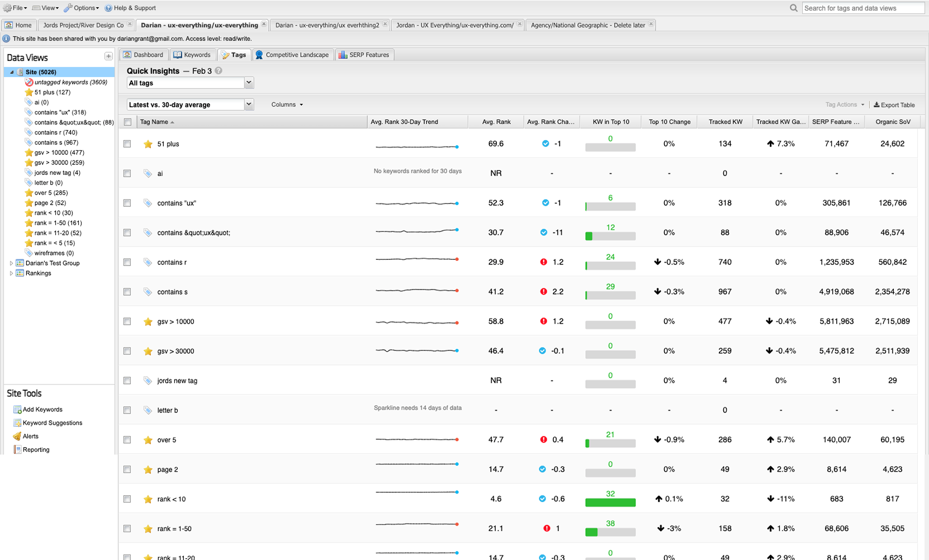Switch to the Keywords tab
Viewport: 929px width, 560px height.
[x=192, y=55]
